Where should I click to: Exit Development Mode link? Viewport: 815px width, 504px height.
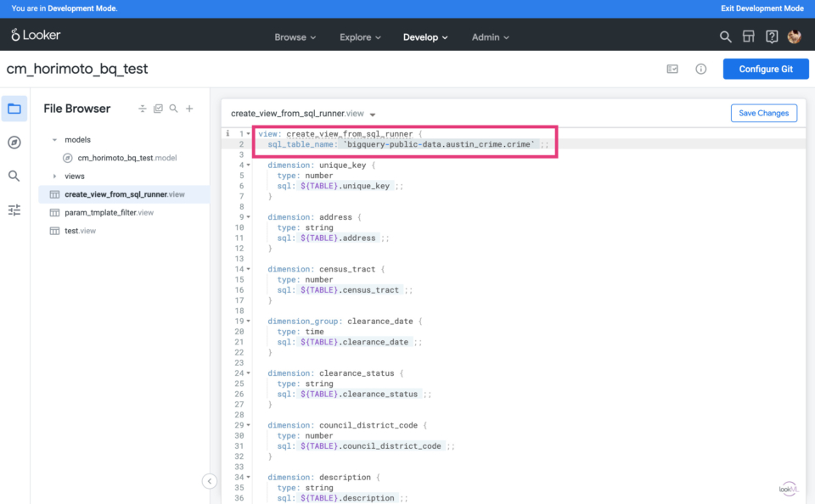click(762, 8)
